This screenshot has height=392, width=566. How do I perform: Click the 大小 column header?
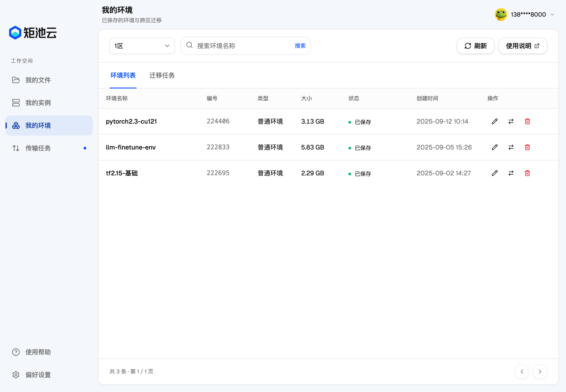point(306,98)
